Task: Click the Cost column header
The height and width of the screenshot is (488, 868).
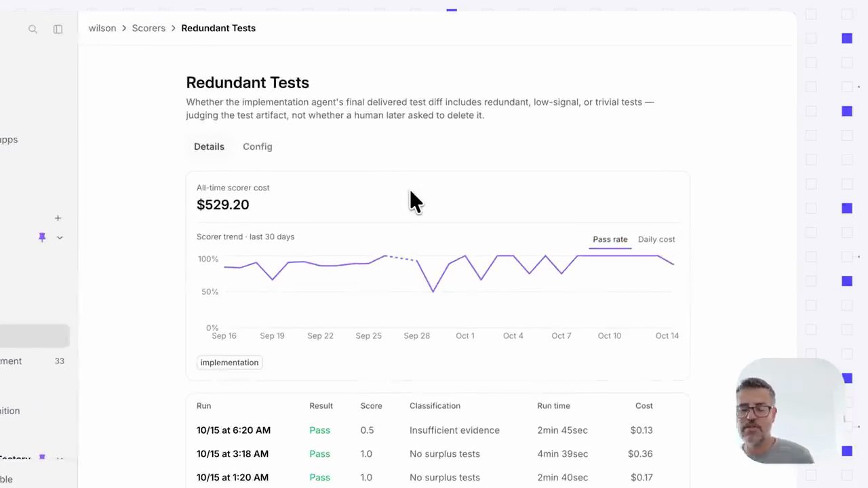Action: click(x=644, y=406)
